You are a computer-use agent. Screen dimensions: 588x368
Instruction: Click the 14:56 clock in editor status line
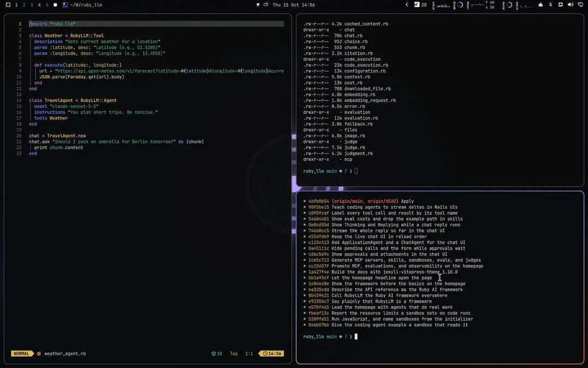(x=272, y=353)
